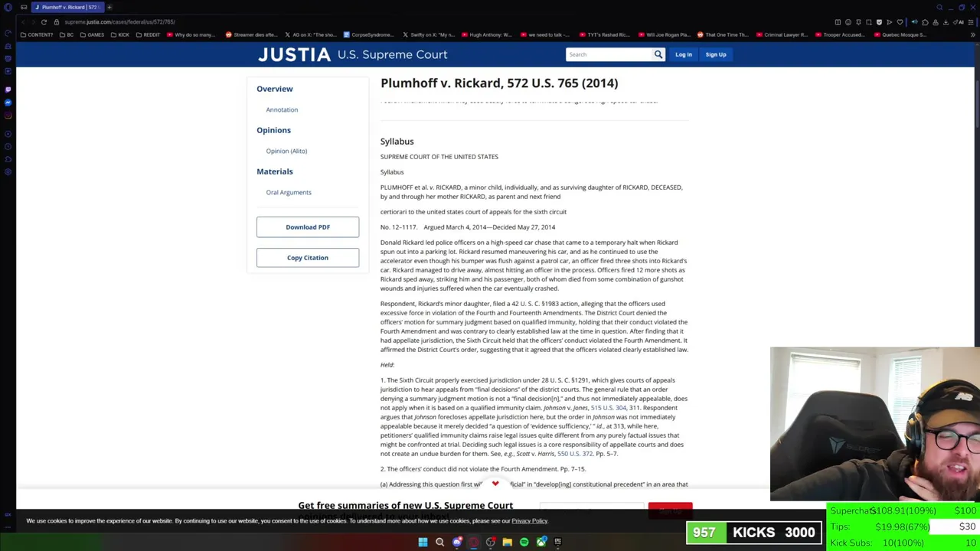Click the search magnifier button on Justia
This screenshot has height=551, width=980.
[658, 54]
